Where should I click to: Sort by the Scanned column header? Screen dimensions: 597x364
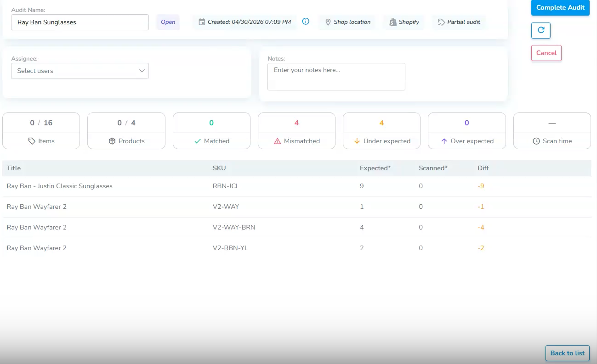(433, 168)
